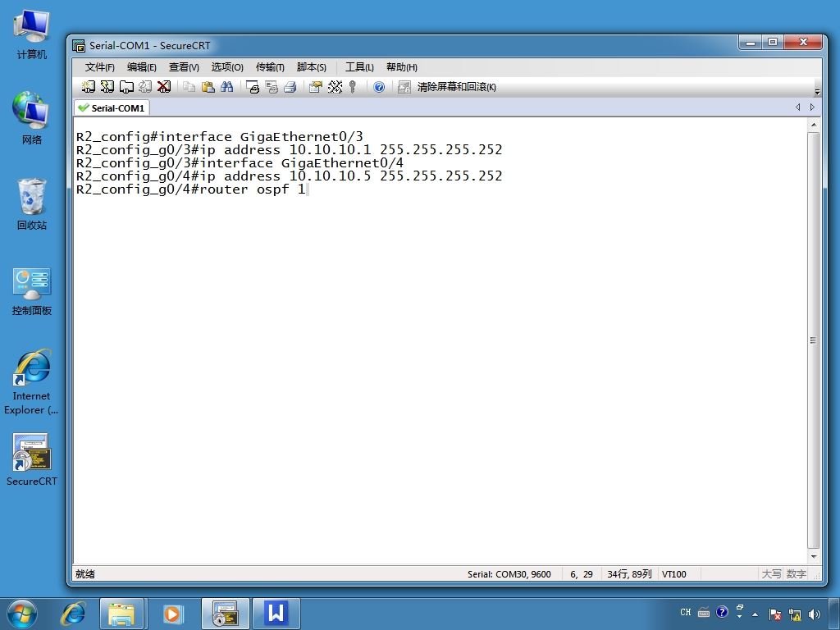Open the 计算机 desktop icon
This screenshot has height=630, width=840.
click(x=32, y=34)
